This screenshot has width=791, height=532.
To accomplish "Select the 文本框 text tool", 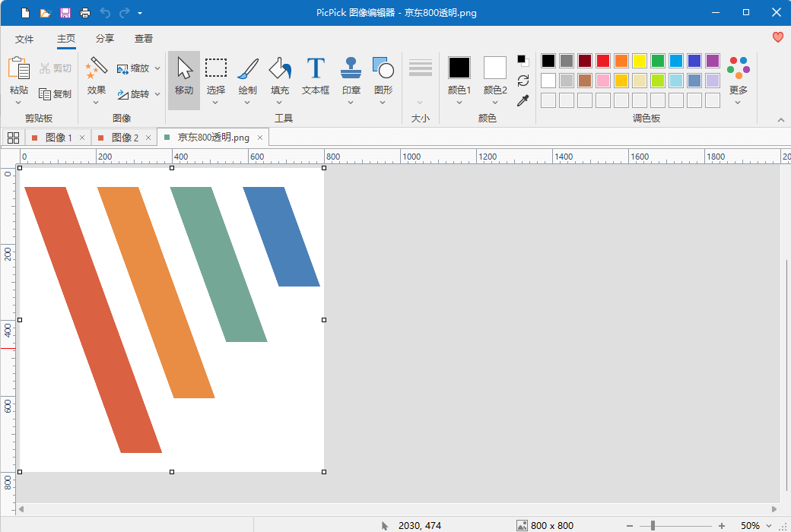I will pyautogui.click(x=316, y=75).
